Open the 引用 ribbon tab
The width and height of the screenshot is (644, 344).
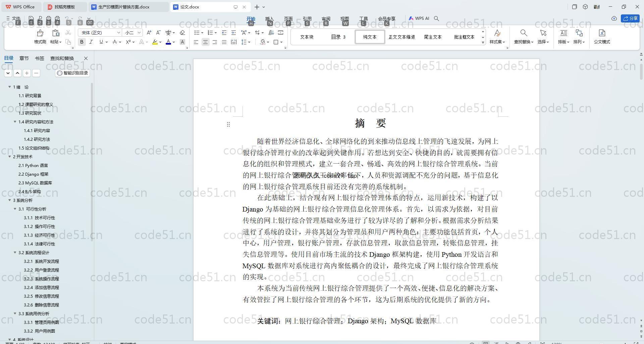click(x=307, y=19)
